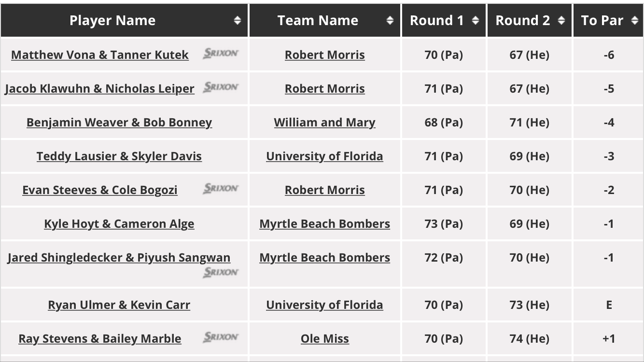This screenshot has height=362, width=644.
Task: Sort by To Par using arrow icon
Action: click(x=634, y=20)
